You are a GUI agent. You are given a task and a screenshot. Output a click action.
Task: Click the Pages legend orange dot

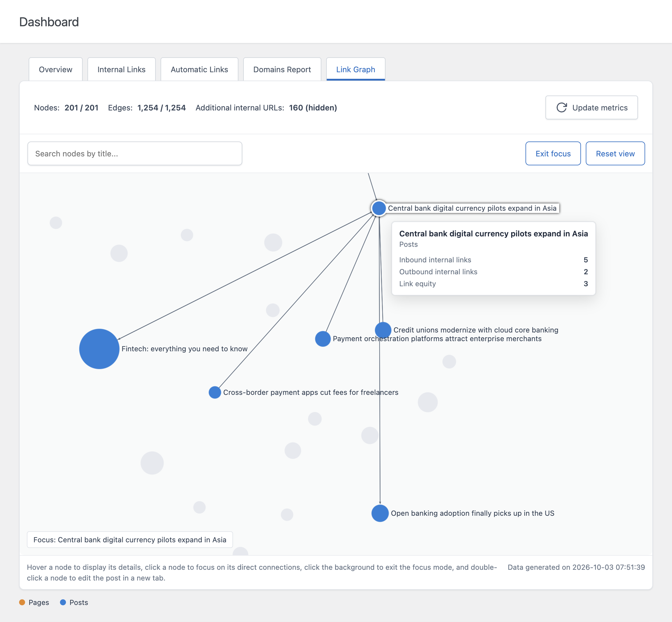click(22, 602)
